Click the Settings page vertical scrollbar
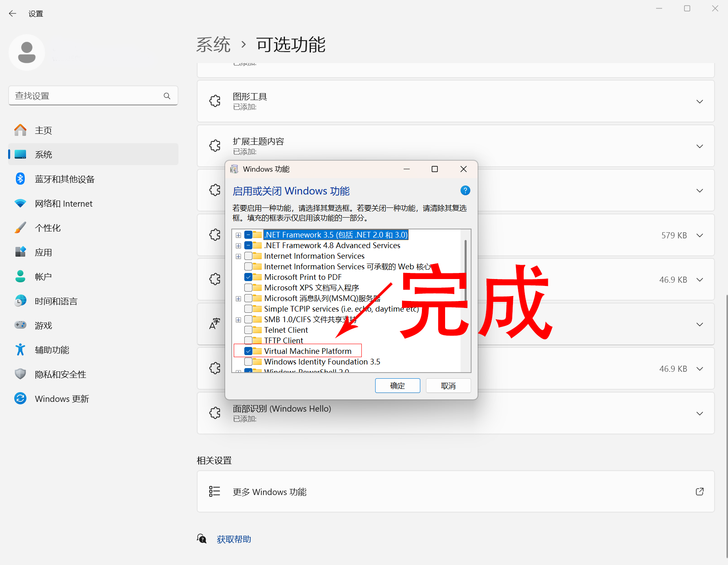 pos(726,426)
